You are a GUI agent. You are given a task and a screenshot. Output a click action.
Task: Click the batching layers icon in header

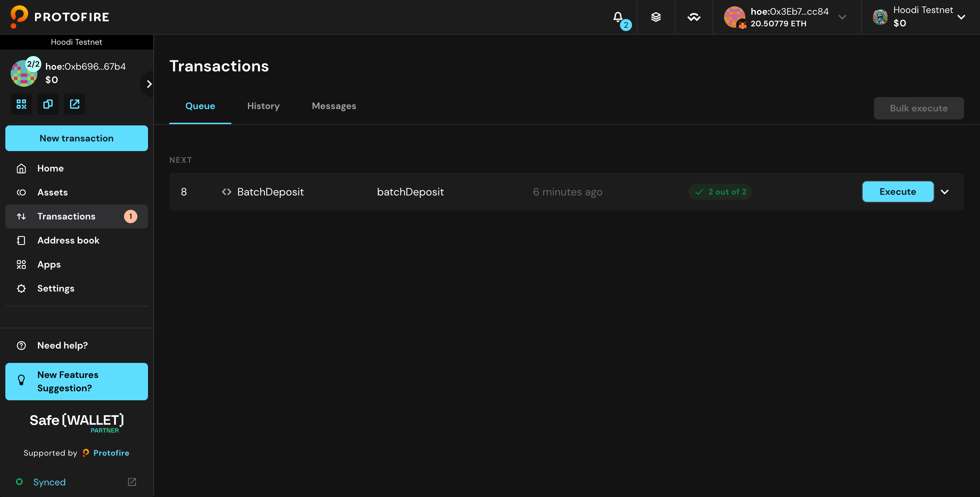(656, 17)
